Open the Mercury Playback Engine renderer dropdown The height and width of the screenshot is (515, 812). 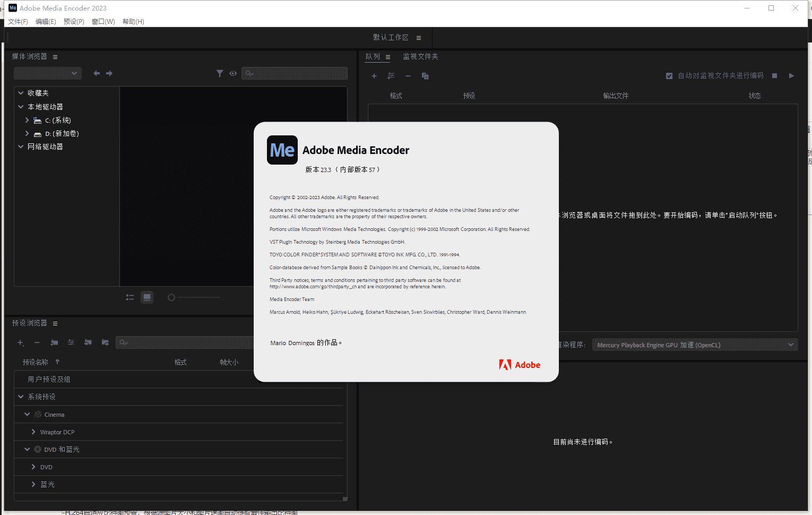[695, 345]
